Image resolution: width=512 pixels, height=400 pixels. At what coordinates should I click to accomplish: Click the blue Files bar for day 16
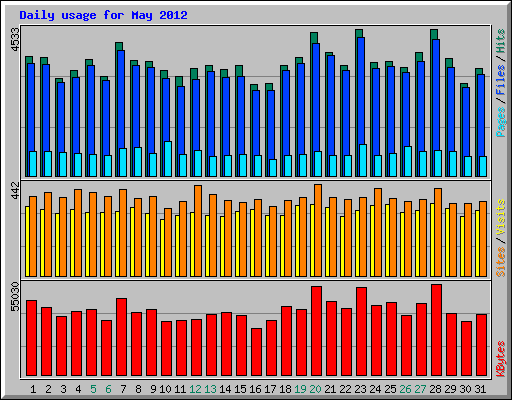[256, 122]
